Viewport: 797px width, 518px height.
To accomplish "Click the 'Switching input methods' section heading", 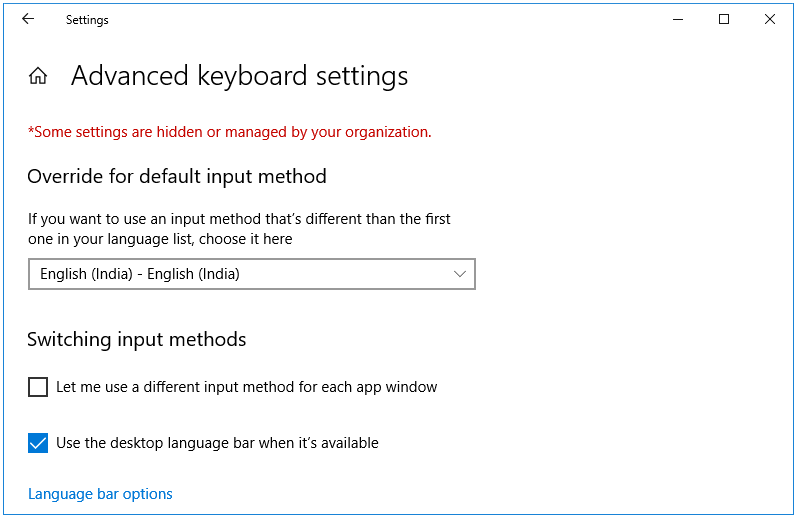I will [x=136, y=340].
